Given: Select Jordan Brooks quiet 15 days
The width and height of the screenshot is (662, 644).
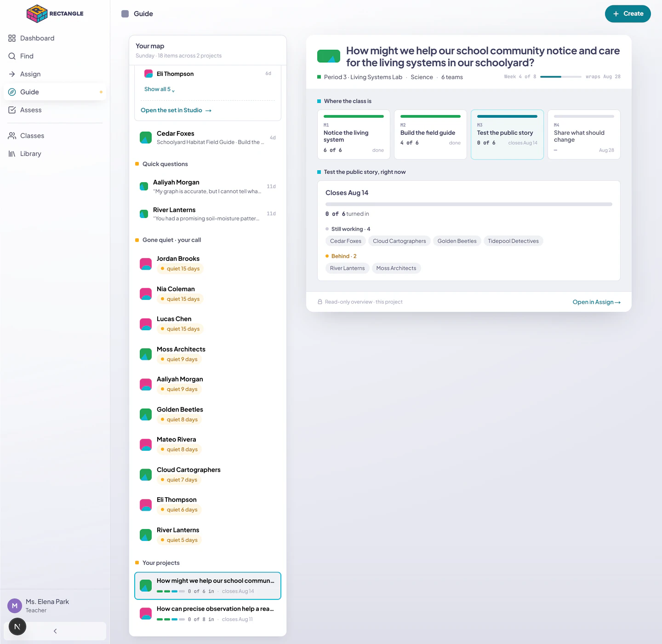Looking at the screenshot, I should pos(208,264).
